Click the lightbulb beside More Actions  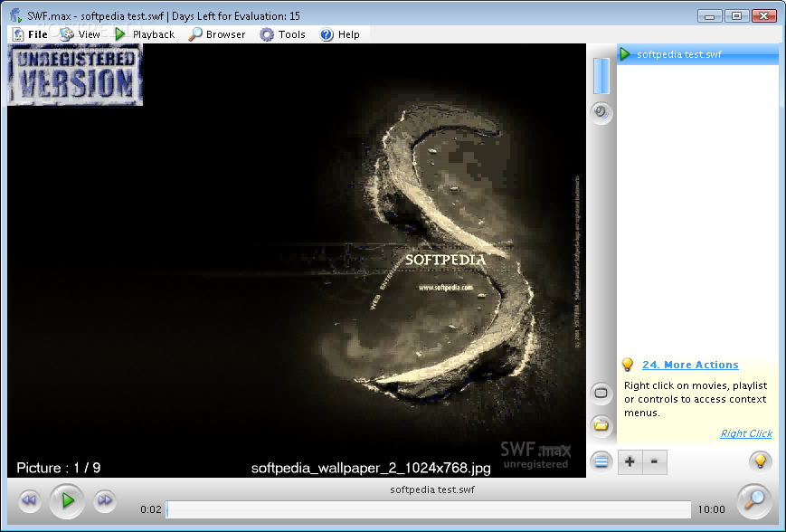pyautogui.click(x=627, y=365)
